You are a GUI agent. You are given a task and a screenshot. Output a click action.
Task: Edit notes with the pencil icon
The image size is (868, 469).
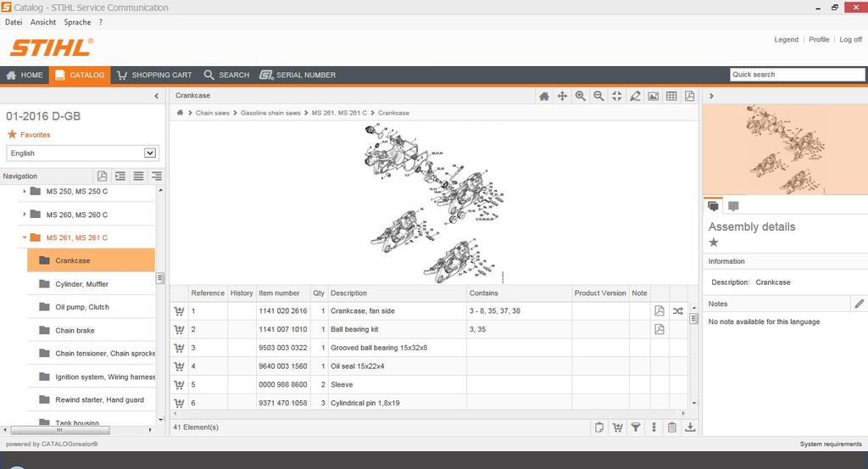tap(859, 304)
